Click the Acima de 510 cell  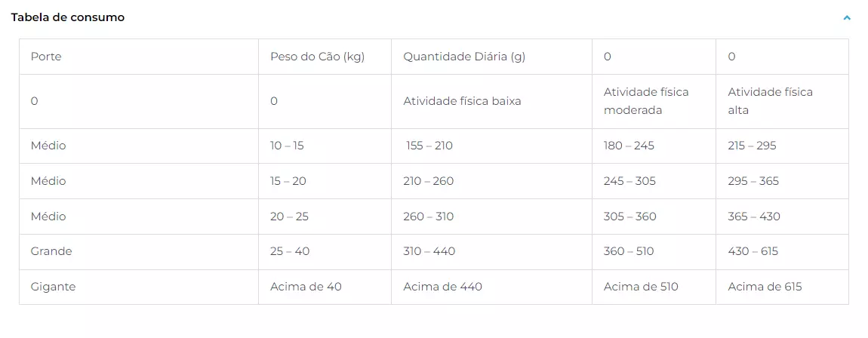click(x=654, y=287)
